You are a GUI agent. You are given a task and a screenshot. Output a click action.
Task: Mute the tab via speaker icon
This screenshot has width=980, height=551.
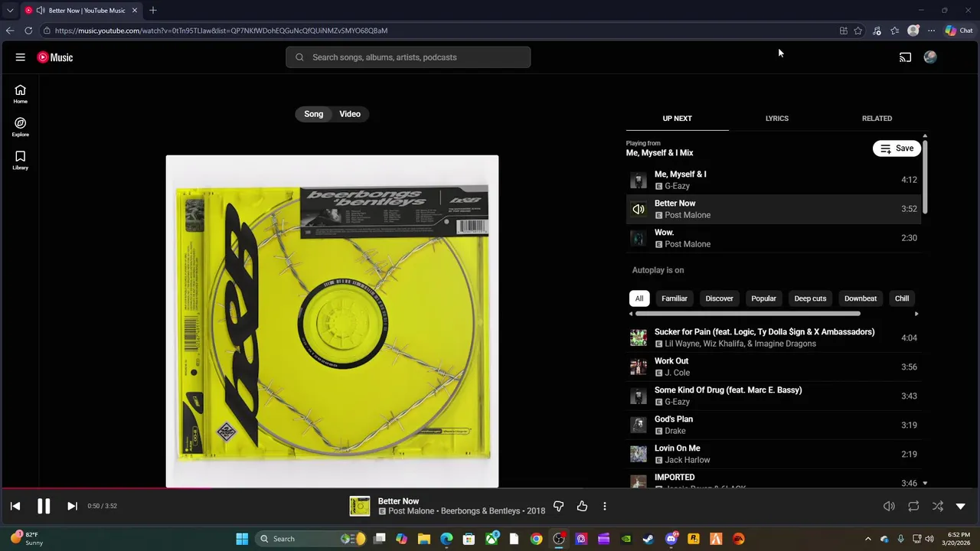[x=40, y=11]
